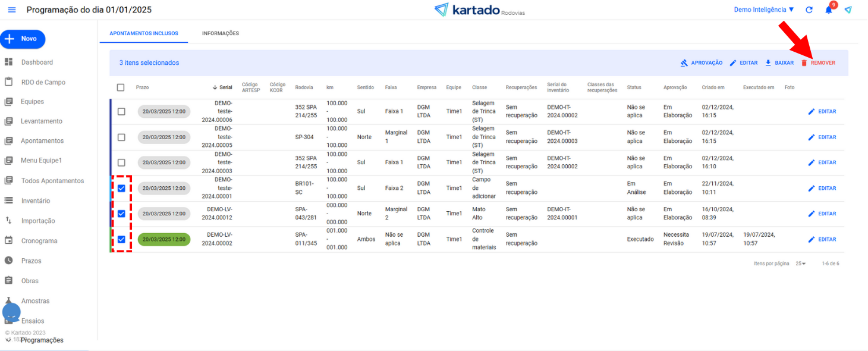The height and width of the screenshot is (351, 868).
Task: Check the DEMO-teste-2024.00006 row checkbox
Action: pyautogui.click(x=121, y=112)
